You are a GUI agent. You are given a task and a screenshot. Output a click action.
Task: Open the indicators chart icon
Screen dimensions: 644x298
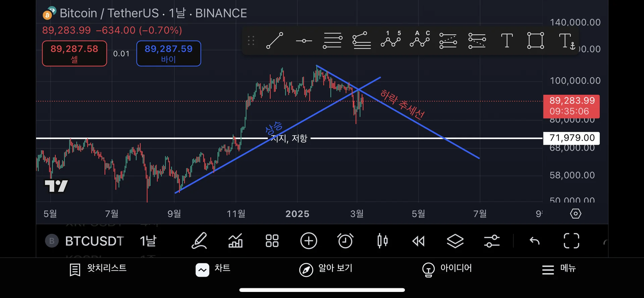click(x=235, y=241)
